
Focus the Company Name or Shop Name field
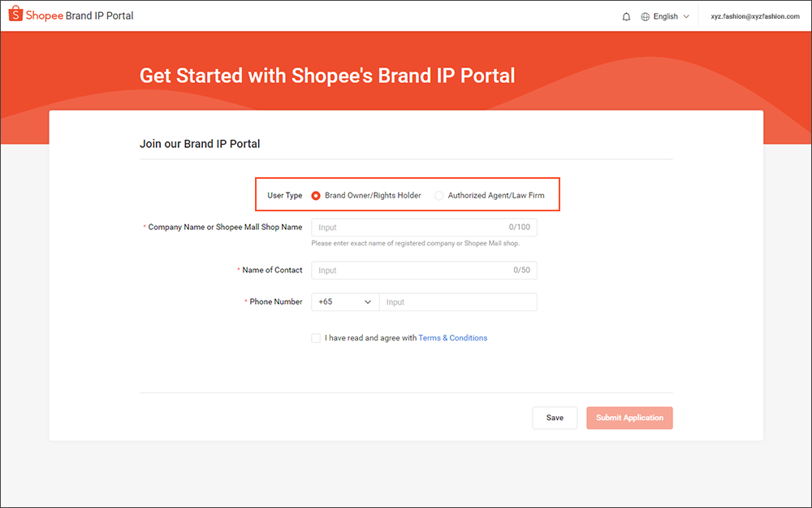[x=410, y=228]
